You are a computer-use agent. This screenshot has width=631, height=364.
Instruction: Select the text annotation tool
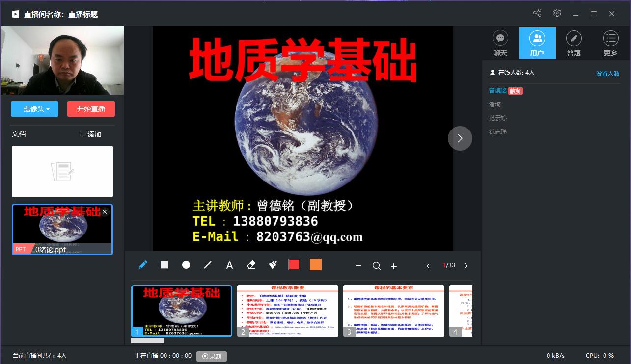pos(229,265)
